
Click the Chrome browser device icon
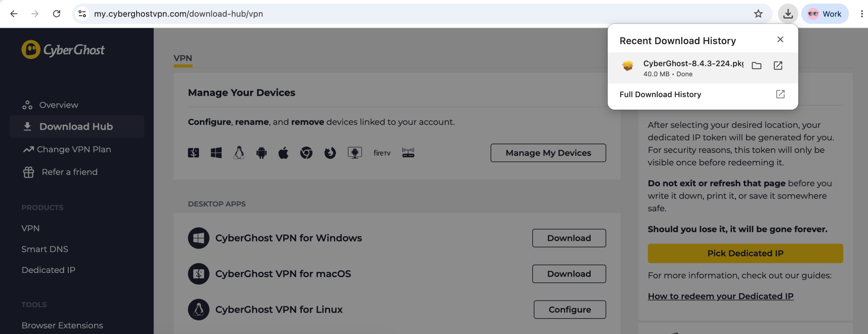pyautogui.click(x=306, y=153)
